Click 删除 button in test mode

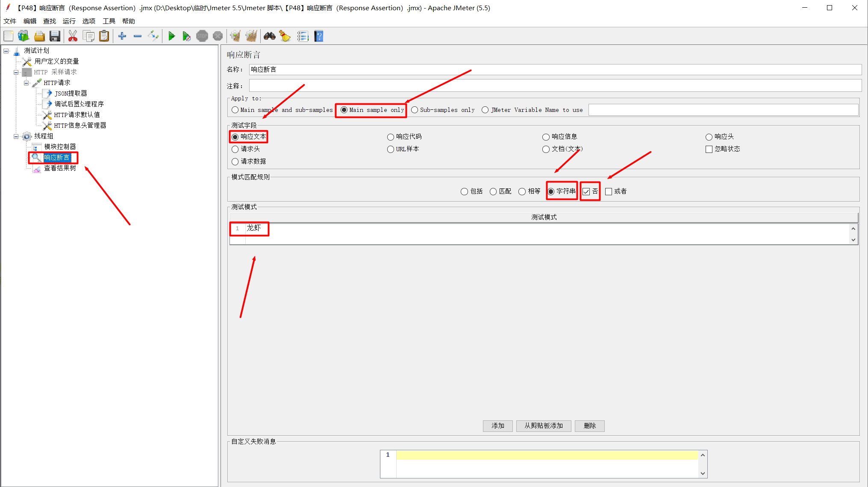click(590, 425)
